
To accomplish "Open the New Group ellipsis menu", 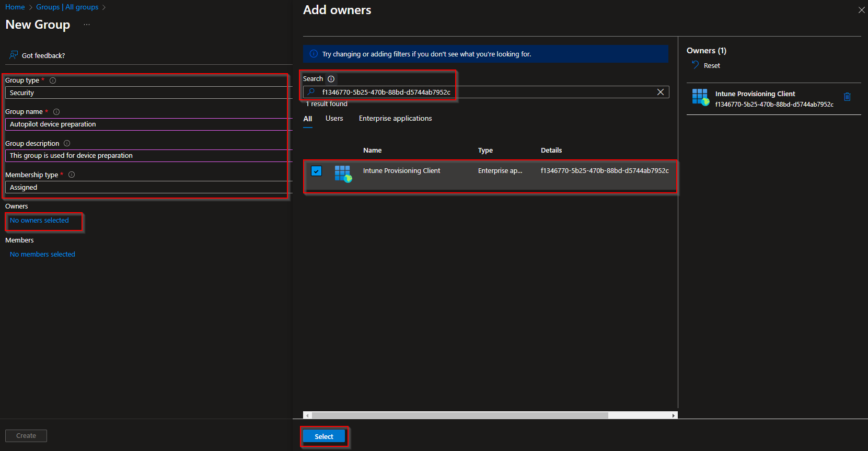I will click(x=87, y=25).
